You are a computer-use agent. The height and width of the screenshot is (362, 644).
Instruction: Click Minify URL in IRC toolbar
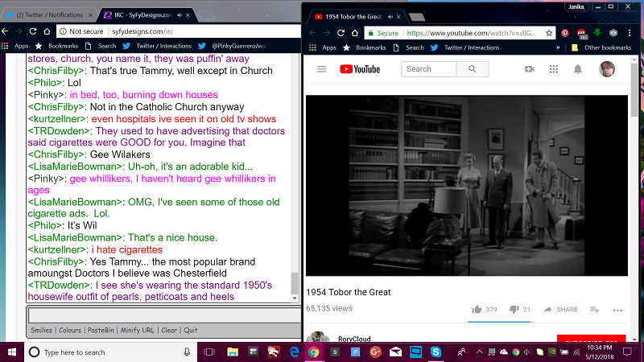137,330
